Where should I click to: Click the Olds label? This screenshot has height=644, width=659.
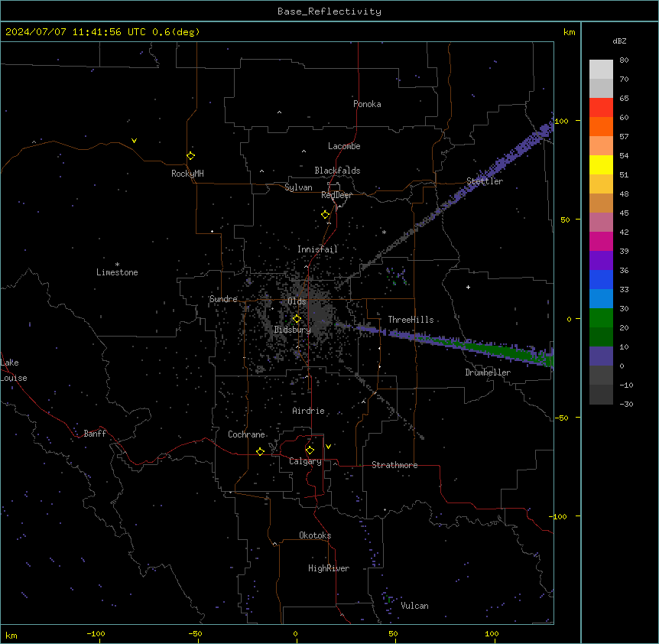[297, 301]
